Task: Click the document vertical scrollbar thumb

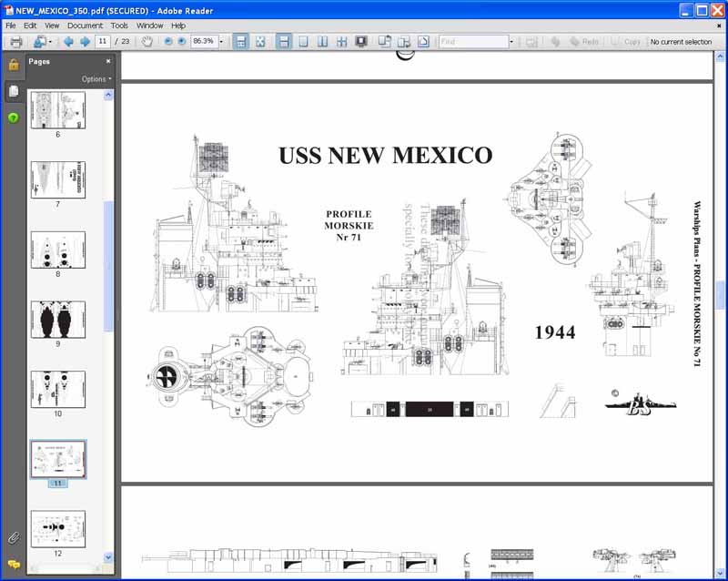Action: [720, 295]
